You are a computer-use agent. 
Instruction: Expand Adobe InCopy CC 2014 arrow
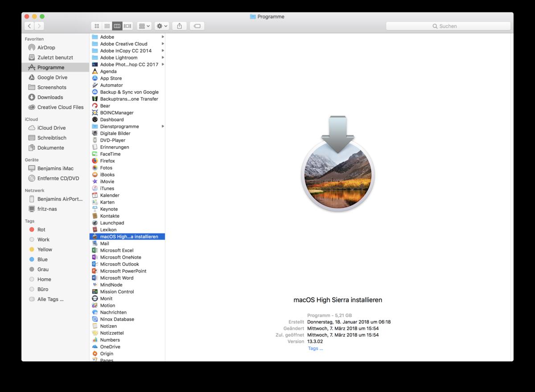(163, 51)
